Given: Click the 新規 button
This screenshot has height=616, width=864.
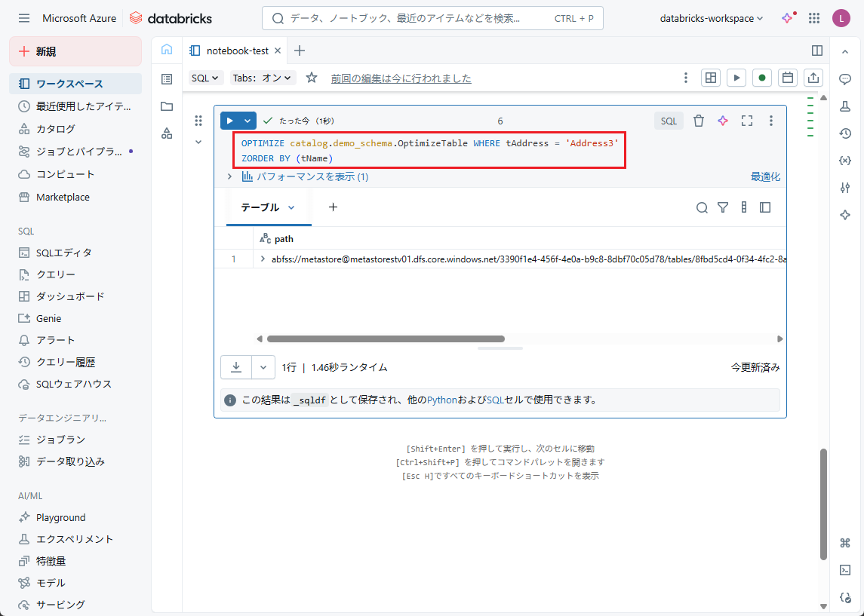Looking at the screenshot, I should point(75,51).
